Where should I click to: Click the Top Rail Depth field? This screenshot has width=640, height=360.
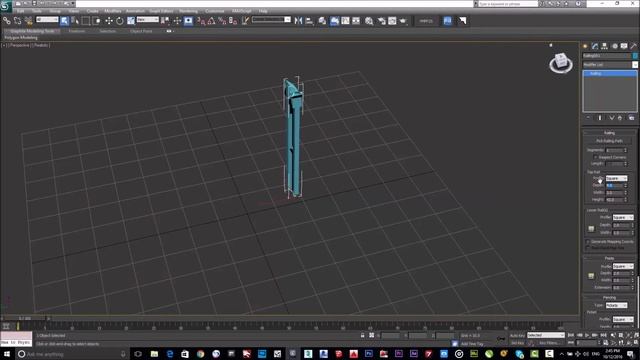614,185
